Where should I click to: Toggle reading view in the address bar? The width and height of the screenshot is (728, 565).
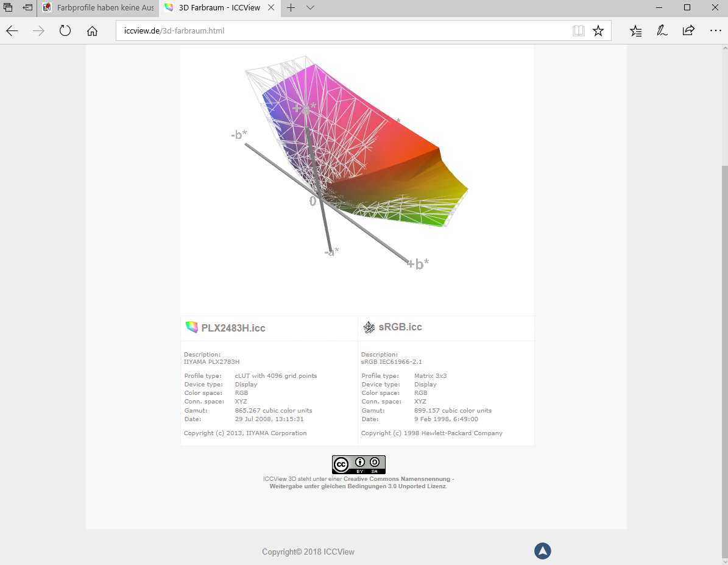[x=578, y=30]
